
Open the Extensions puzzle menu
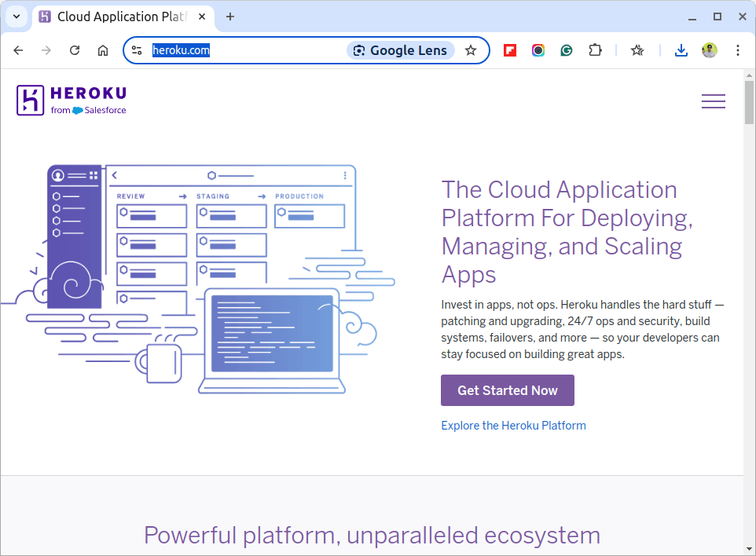596,50
